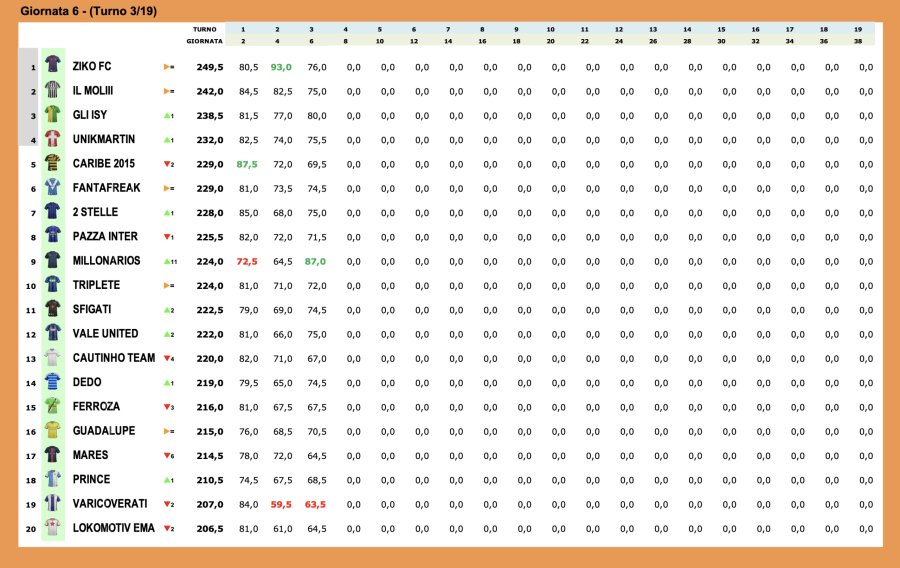Click giornata header value 38
The width and height of the screenshot is (900, 568).
pos(858,41)
